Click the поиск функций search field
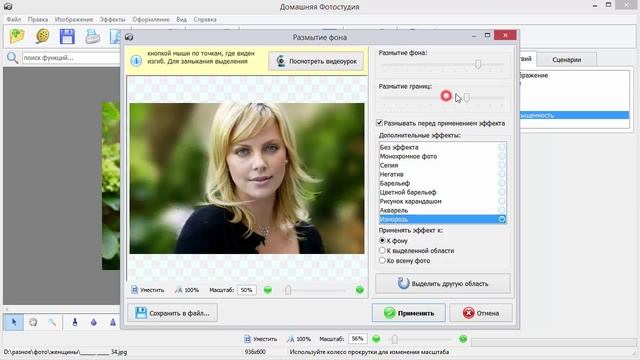 tap(71, 58)
